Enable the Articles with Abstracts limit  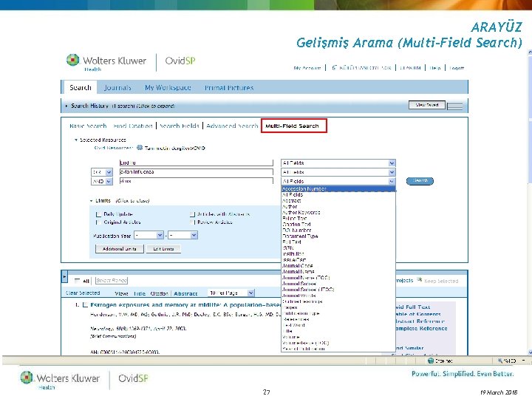(x=192, y=214)
